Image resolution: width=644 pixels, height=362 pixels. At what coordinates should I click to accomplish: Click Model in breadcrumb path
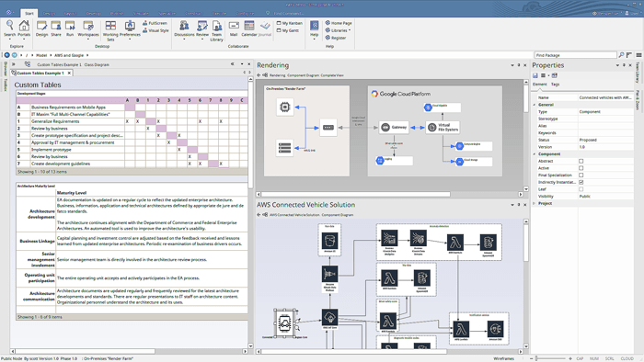41,55
